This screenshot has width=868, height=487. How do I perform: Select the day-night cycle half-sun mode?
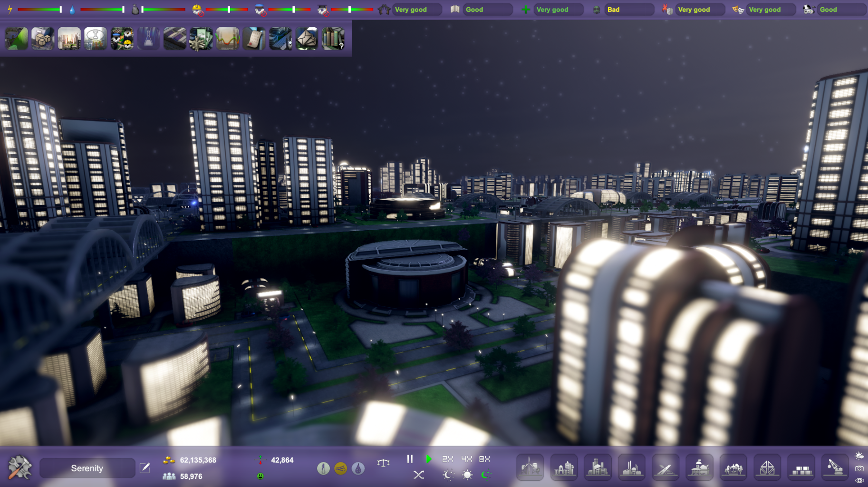[448, 475]
